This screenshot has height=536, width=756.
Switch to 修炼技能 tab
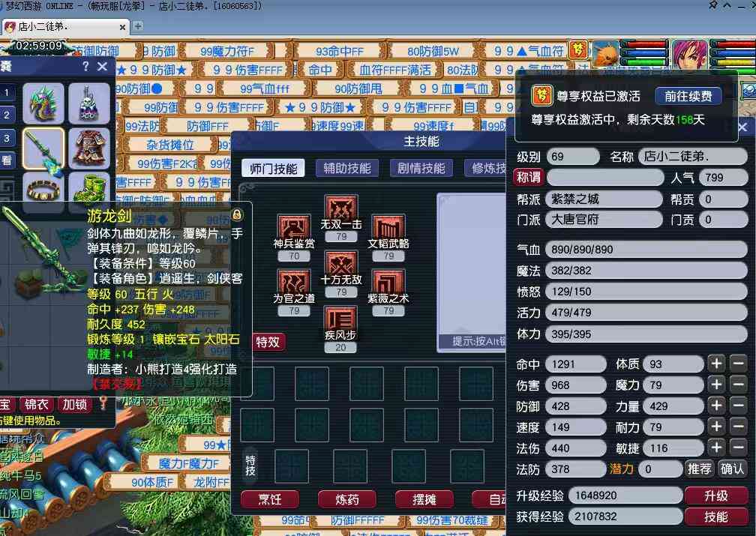click(485, 168)
